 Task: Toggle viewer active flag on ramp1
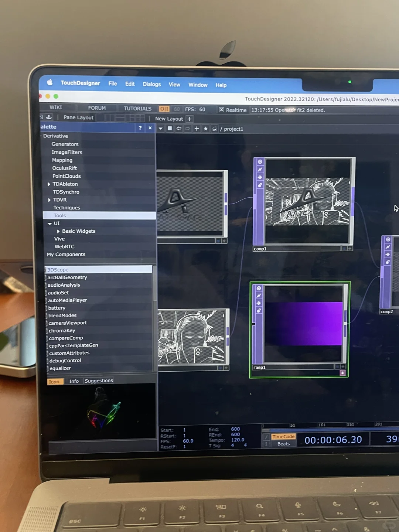coord(259,288)
